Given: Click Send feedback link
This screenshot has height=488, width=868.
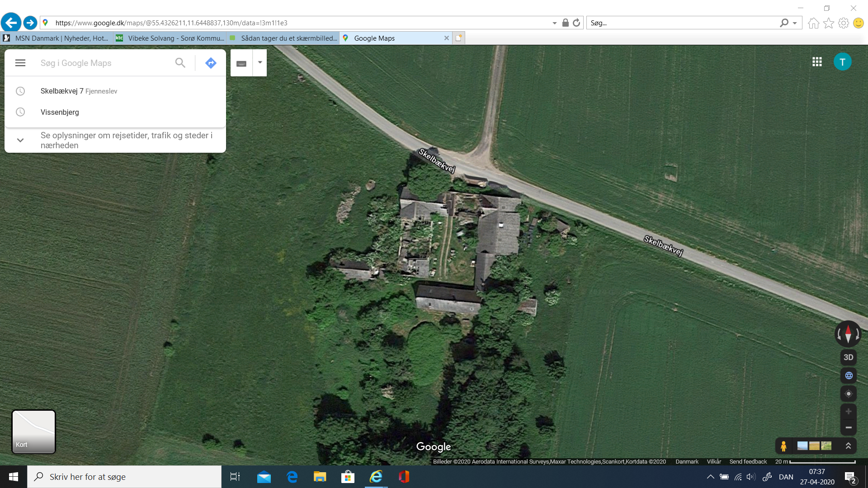Looking at the screenshot, I should tap(748, 462).
